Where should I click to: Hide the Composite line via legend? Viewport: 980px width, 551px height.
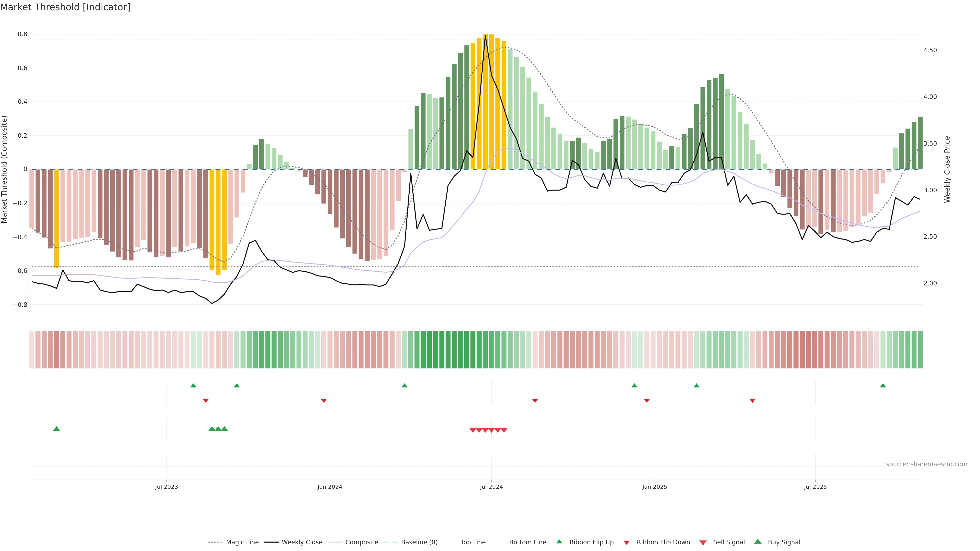361,542
